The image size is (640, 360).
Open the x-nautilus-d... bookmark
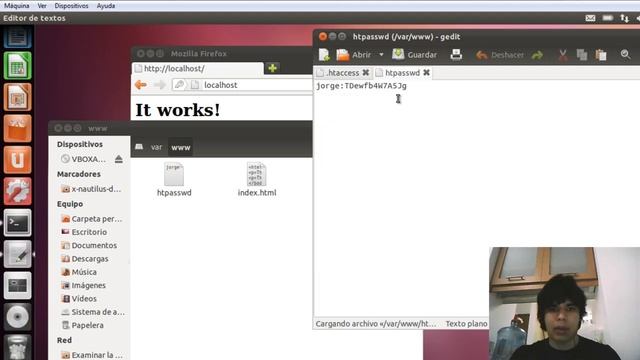point(91,189)
